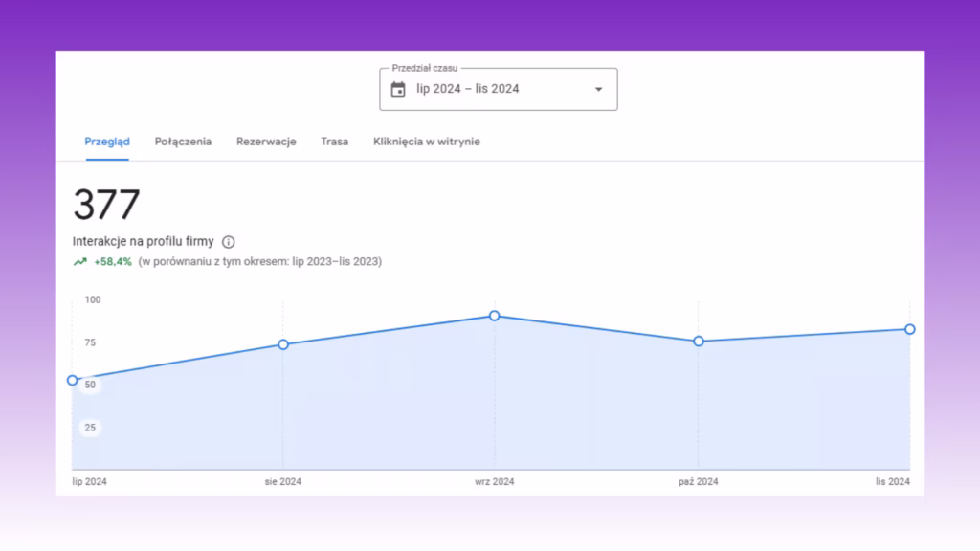Open the info icon beside Interakcje na profilu firmy
The image size is (980, 551).
coord(228,242)
